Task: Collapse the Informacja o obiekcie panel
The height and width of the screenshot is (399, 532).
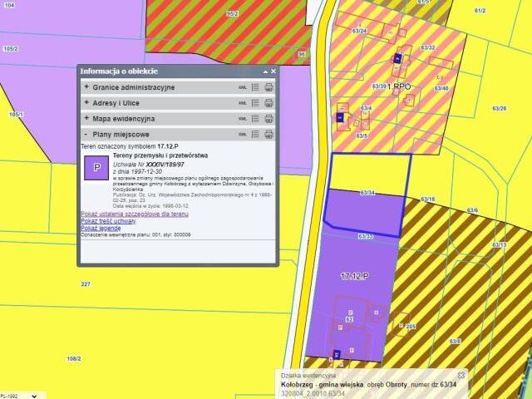Action: (264, 72)
